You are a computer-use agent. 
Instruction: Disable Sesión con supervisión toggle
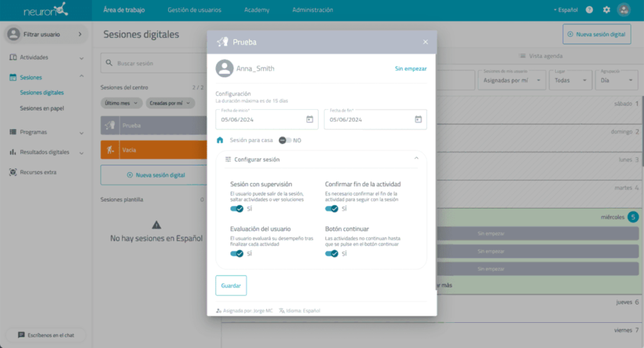(x=237, y=209)
